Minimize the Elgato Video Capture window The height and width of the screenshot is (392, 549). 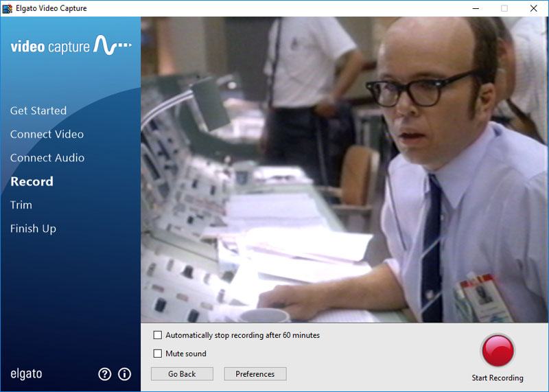476,8
